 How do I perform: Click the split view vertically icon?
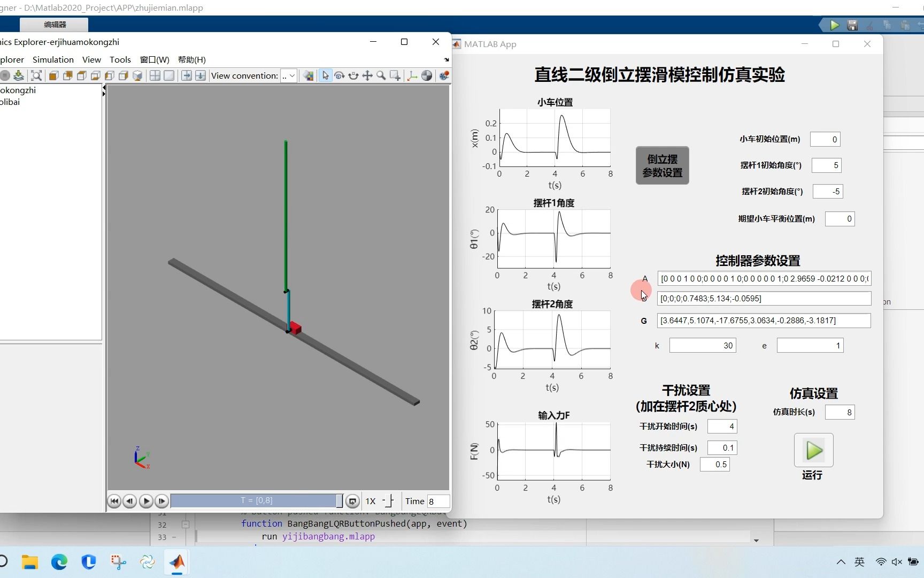click(187, 75)
